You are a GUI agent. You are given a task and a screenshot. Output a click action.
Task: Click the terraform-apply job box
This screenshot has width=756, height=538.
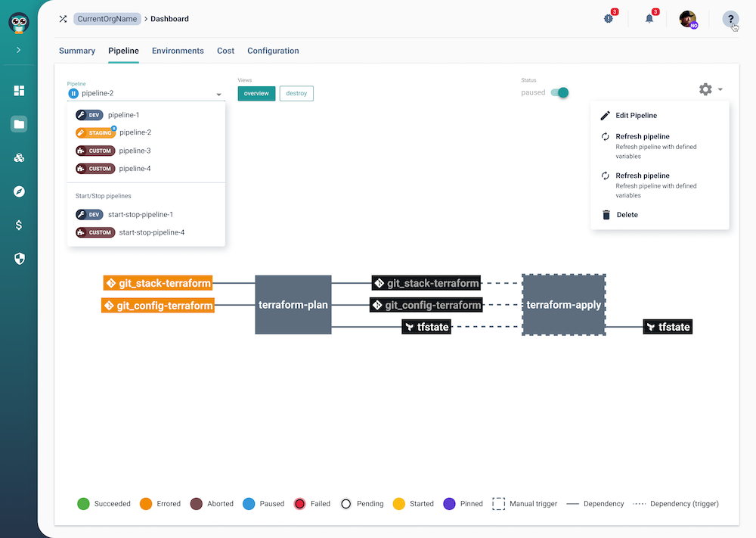coord(563,305)
